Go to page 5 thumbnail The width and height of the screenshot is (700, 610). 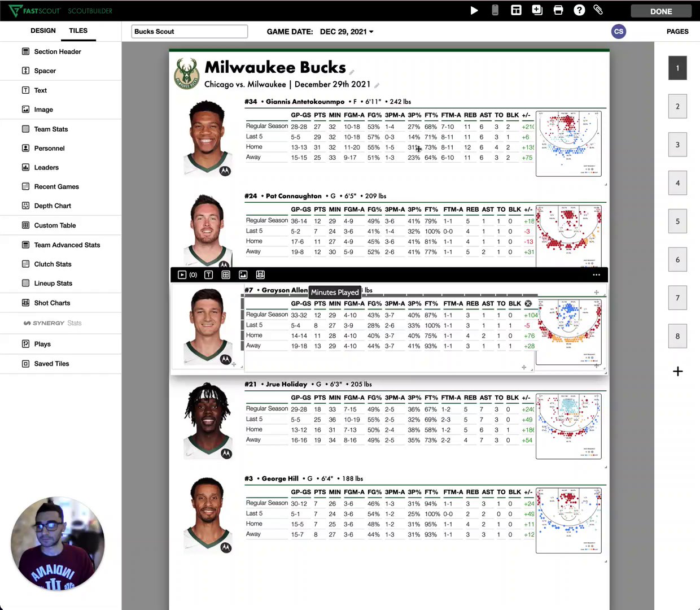[x=677, y=221]
